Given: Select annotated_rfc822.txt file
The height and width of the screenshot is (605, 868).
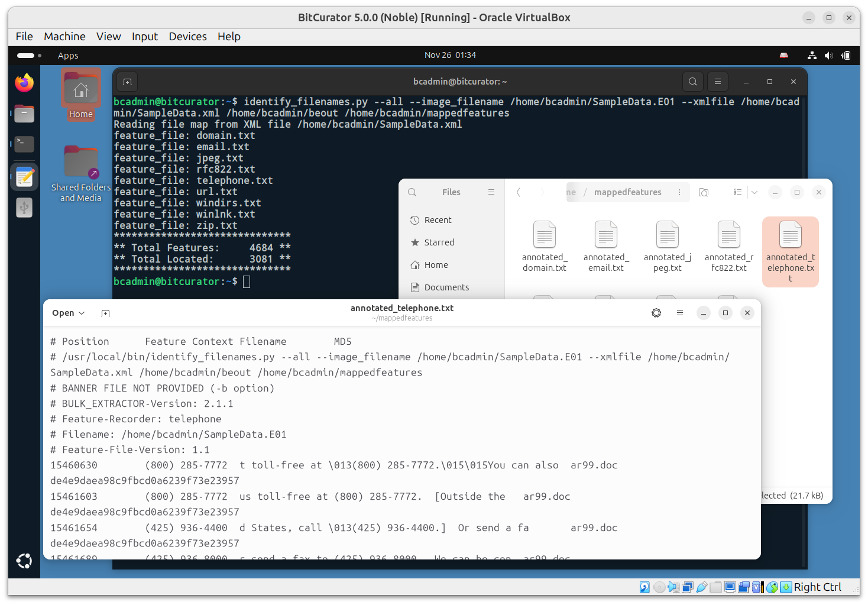Looking at the screenshot, I should click(729, 247).
